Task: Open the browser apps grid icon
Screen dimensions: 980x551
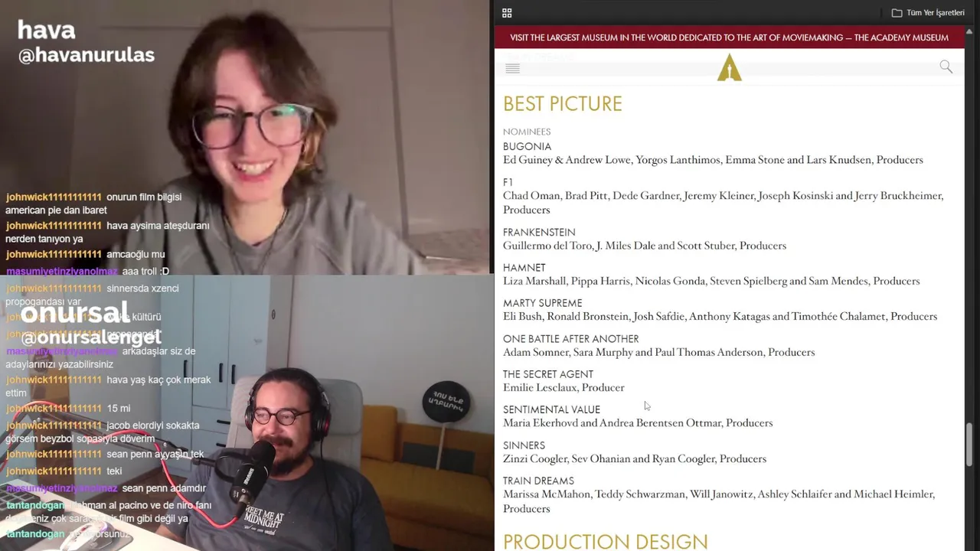Action: pyautogui.click(x=507, y=13)
